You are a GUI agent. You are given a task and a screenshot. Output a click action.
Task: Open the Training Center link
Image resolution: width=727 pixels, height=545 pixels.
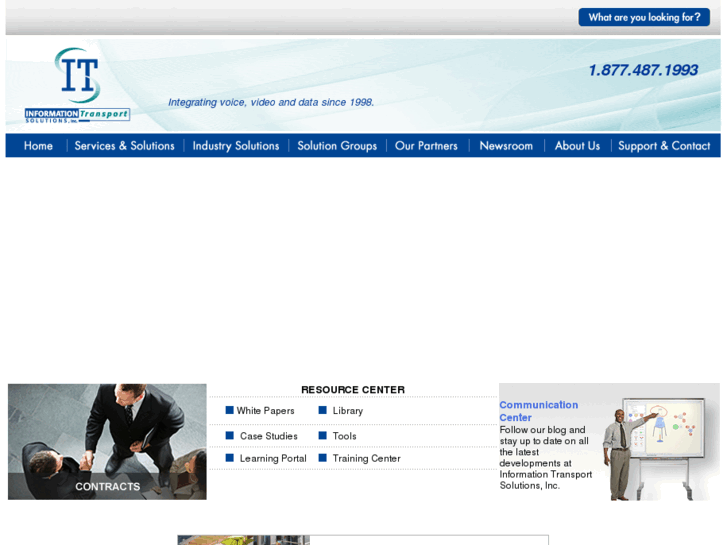point(366,458)
